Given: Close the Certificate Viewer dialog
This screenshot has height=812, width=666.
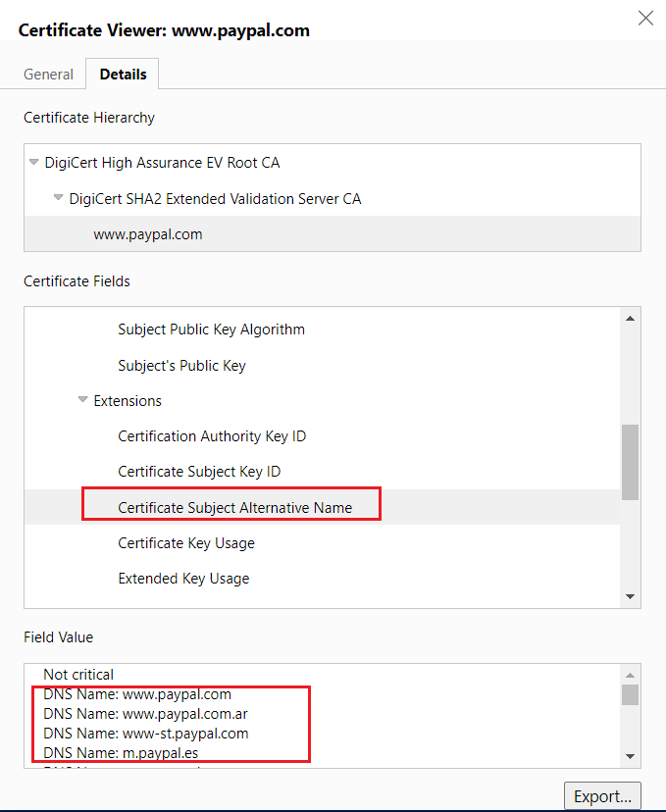Looking at the screenshot, I should tap(645, 18).
